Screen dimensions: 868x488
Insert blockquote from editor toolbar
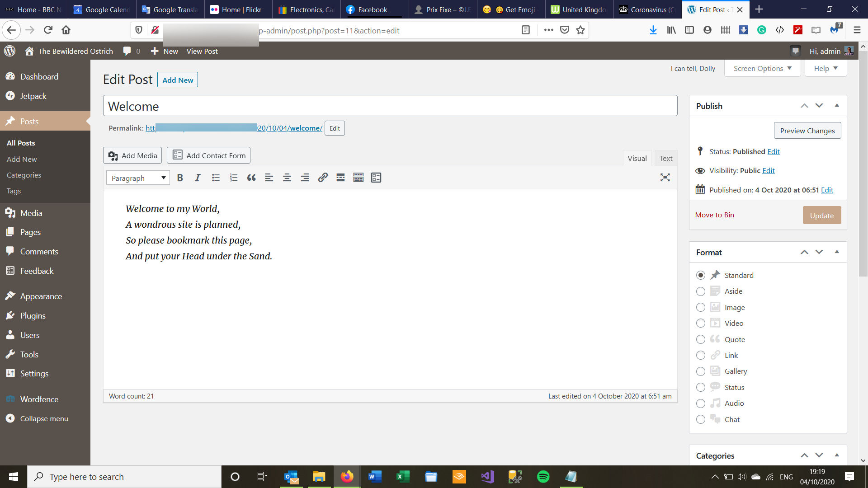(251, 178)
